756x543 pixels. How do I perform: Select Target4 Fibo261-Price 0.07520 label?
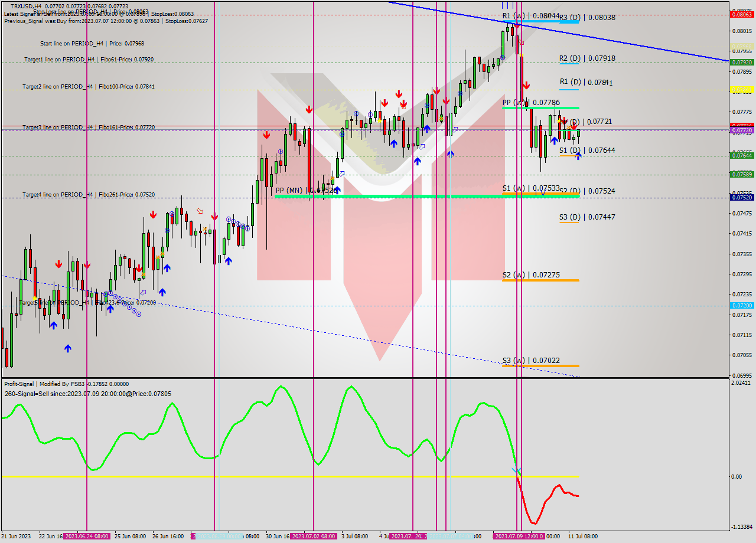pyautogui.click(x=89, y=195)
